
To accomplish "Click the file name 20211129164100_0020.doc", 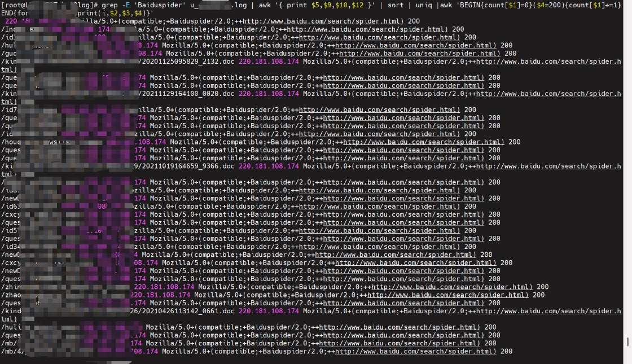I will (188, 94).
